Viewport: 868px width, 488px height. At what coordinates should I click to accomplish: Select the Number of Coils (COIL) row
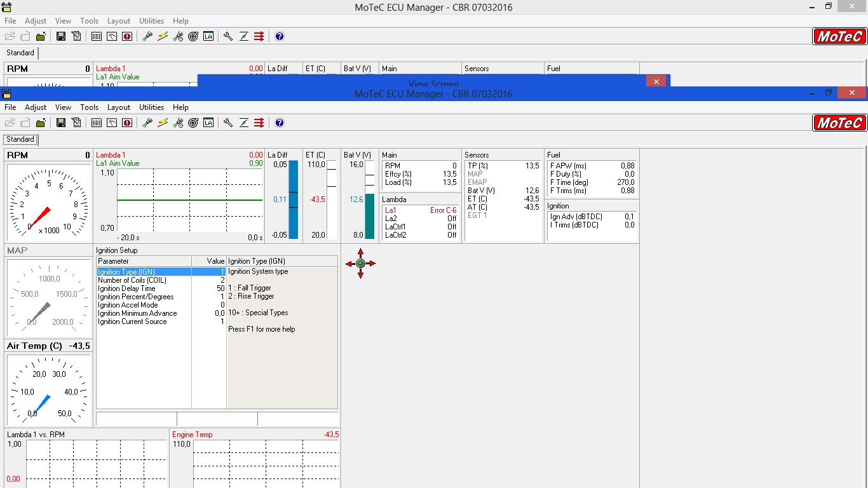point(161,280)
